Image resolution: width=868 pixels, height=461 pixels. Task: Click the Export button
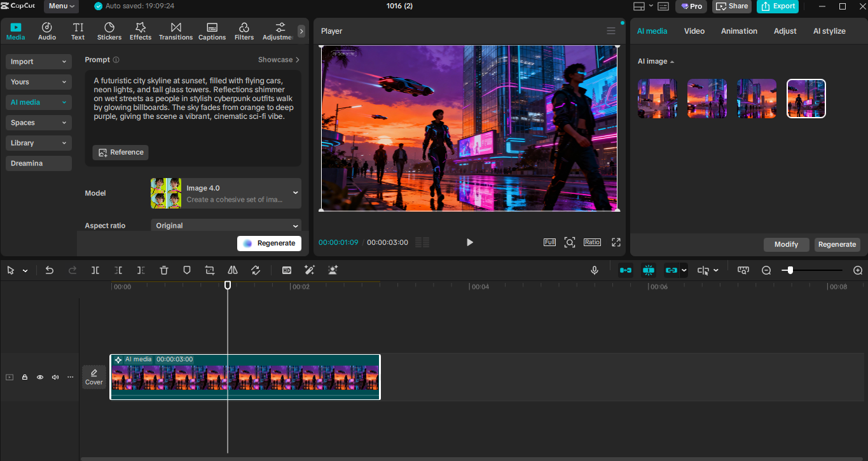click(777, 6)
